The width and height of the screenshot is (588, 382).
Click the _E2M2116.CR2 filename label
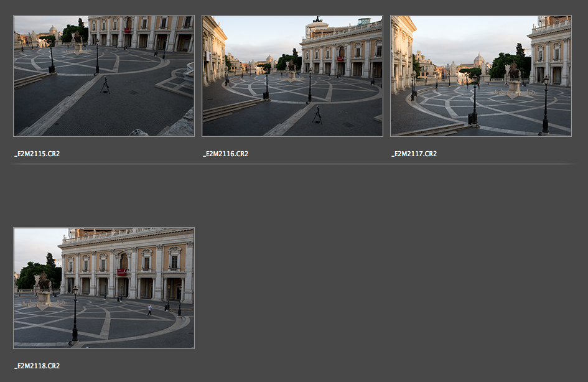pyautogui.click(x=226, y=154)
